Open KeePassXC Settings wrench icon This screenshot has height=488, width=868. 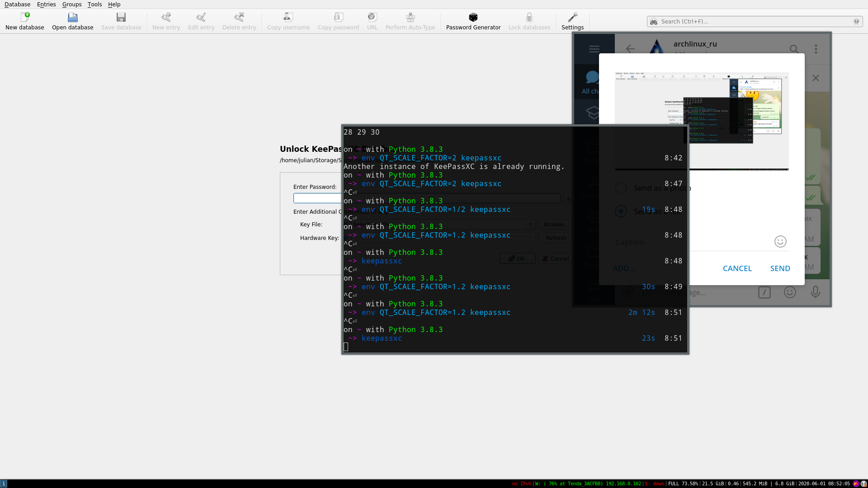573,17
